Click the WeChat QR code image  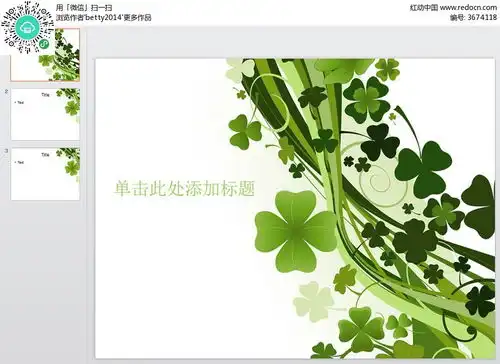(x=27, y=27)
